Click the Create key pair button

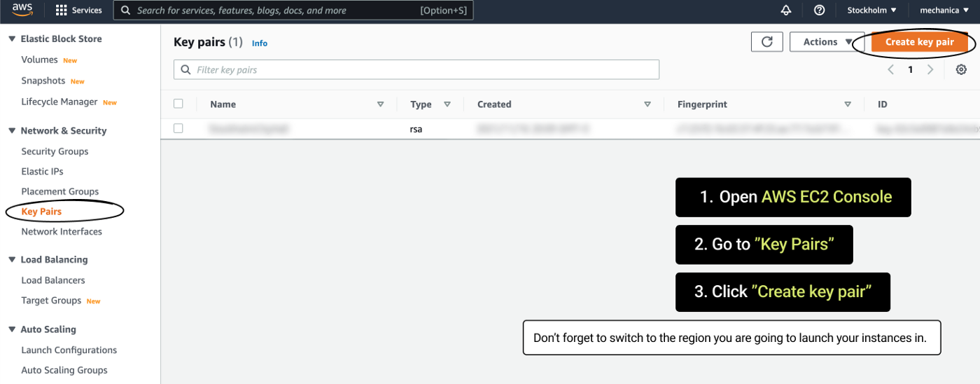coord(920,42)
